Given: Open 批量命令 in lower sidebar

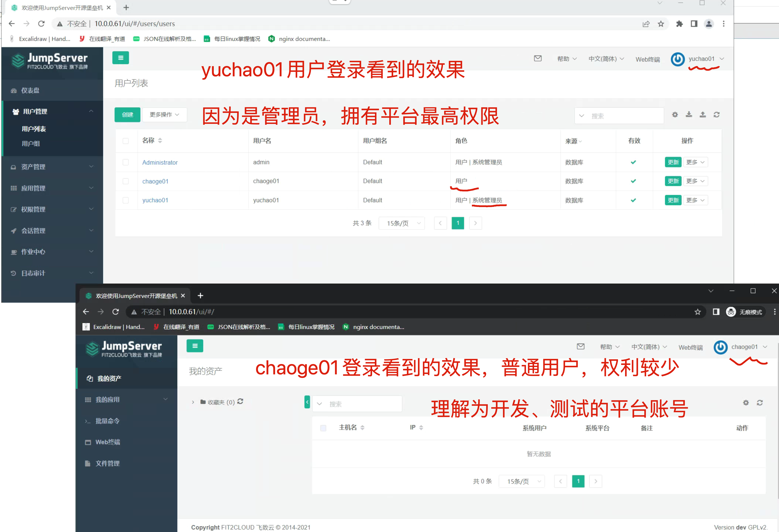Looking at the screenshot, I should pos(107,421).
